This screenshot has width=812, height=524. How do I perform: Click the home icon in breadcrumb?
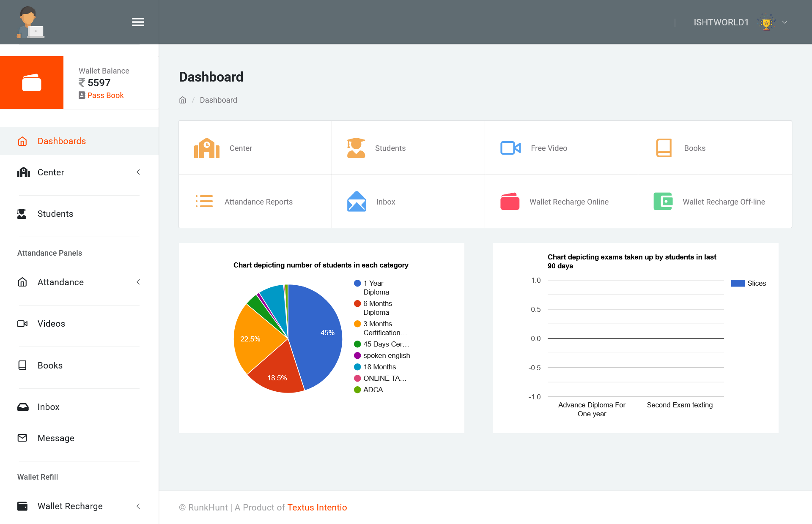(183, 100)
